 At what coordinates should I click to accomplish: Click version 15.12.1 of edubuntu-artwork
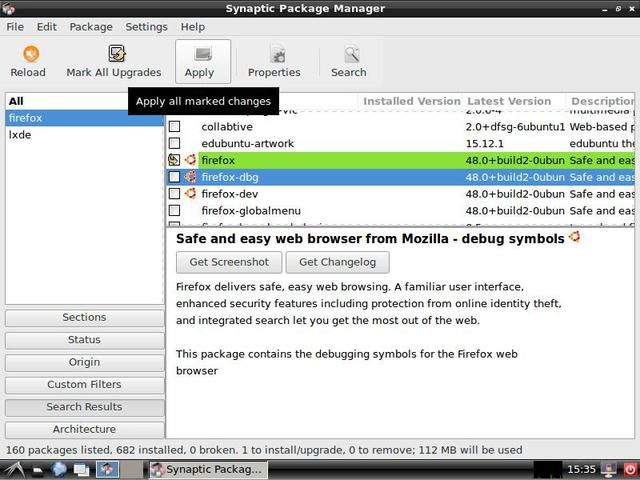[484, 144]
